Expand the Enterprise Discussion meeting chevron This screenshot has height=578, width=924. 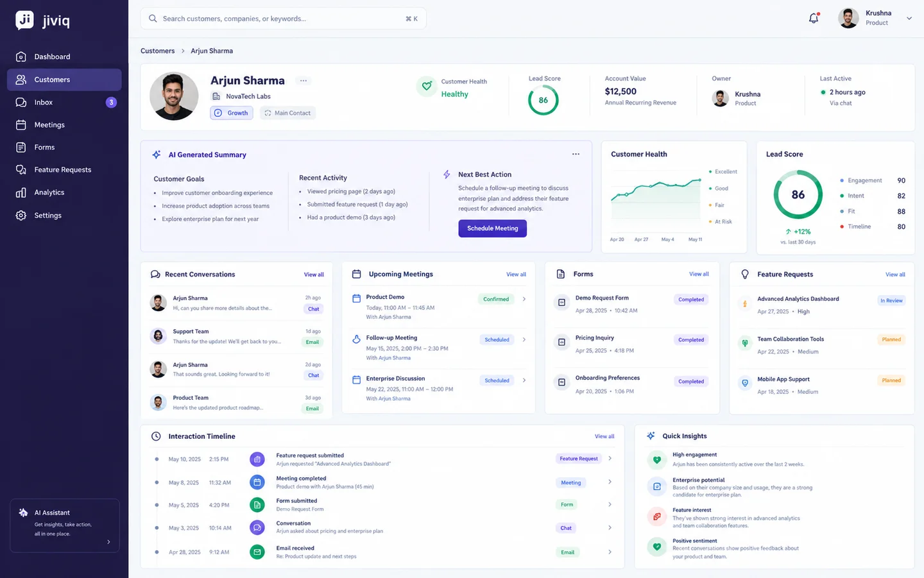tap(524, 380)
